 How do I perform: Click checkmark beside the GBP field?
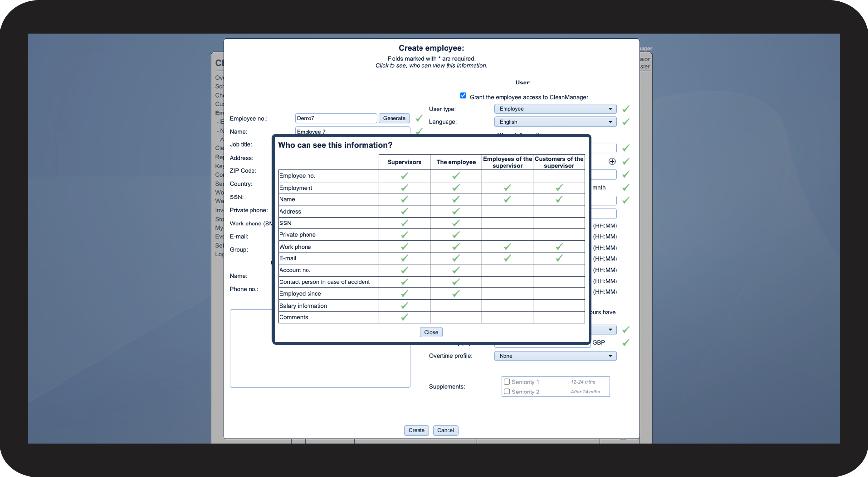[626, 343]
